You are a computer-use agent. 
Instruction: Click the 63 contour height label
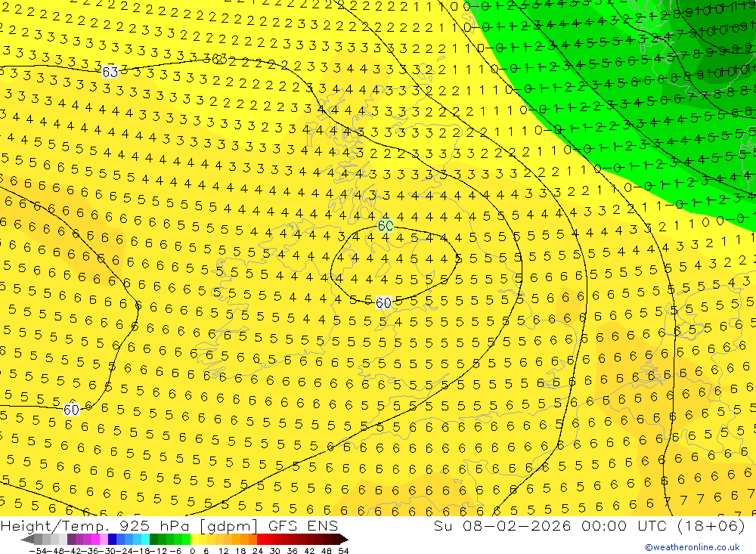pyautogui.click(x=110, y=72)
